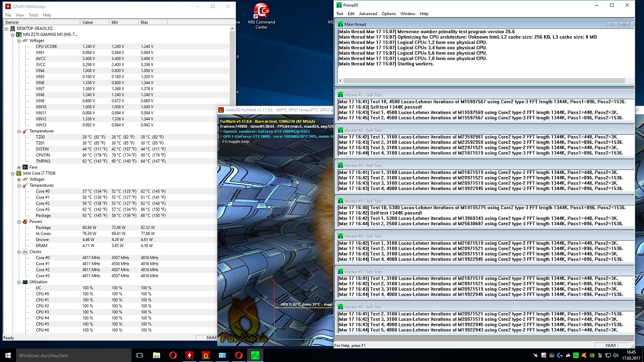Click HWMonitor vertical scrollbar up arrow
The width and height of the screenshot is (644, 362).
232,29
